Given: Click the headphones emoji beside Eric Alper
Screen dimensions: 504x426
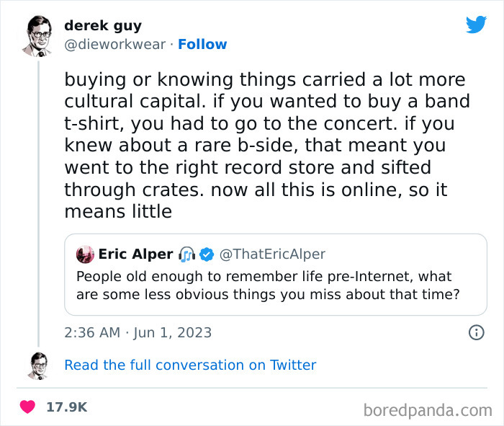Looking at the screenshot, I should [x=187, y=254].
